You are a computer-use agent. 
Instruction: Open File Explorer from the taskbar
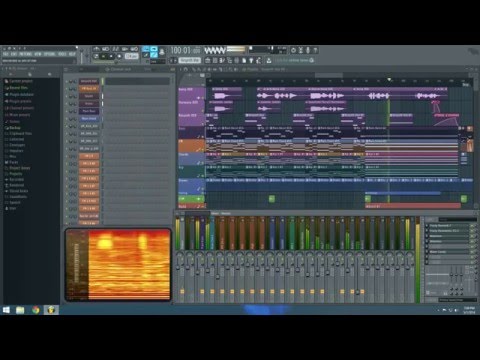click(20, 310)
